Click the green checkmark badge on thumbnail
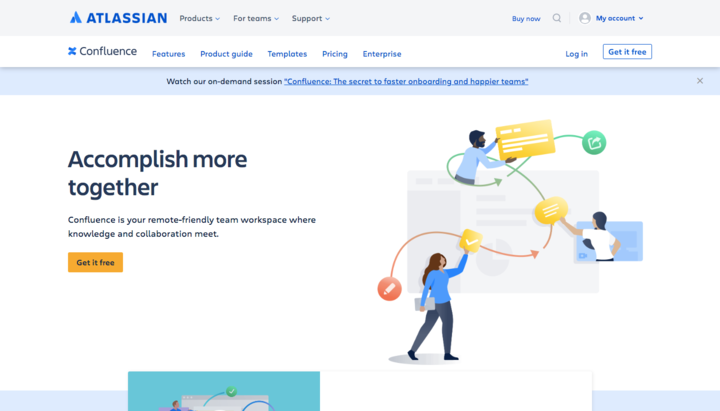The width and height of the screenshot is (720, 411). coord(231,391)
